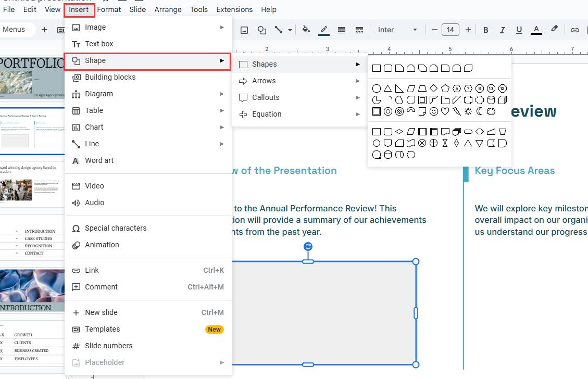Select the dodecagon shape labeled 12
Screen dimensions: 588x379
point(503,89)
